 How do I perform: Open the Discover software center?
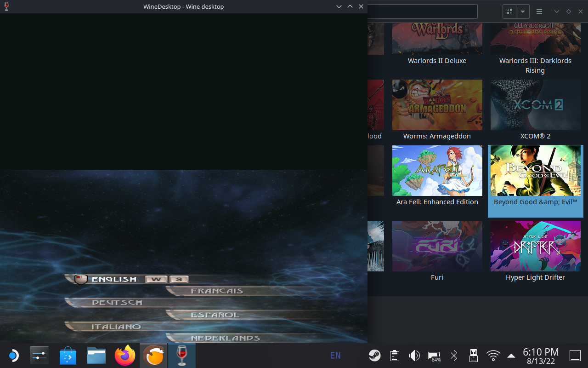coord(68,356)
